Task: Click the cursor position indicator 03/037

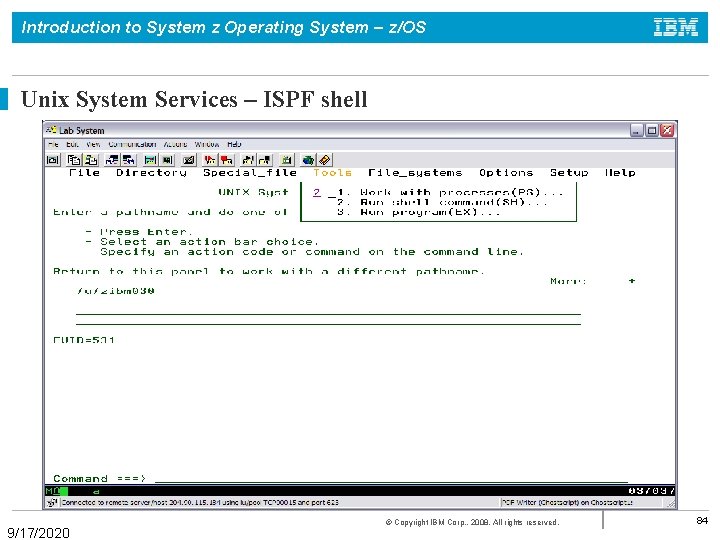Action: (651, 491)
